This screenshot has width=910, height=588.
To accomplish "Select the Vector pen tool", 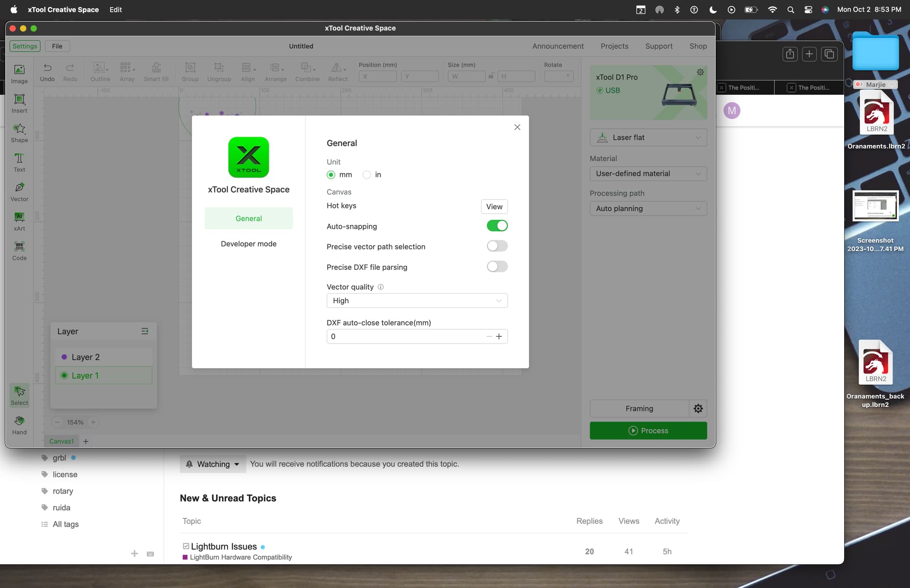I will tap(19, 192).
